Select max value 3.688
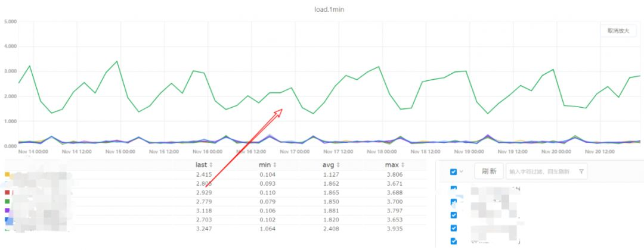The width and height of the screenshot is (644, 250). click(x=395, y=193)
